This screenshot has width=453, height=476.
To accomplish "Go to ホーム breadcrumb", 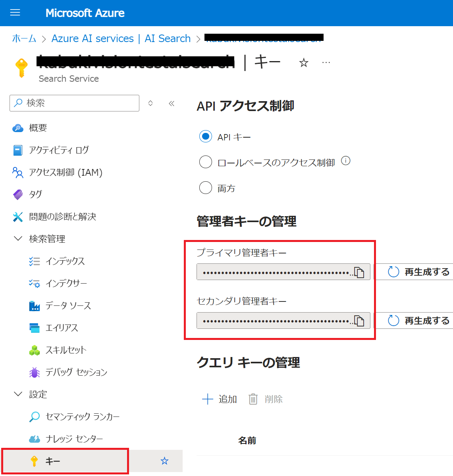I will [24, 38].
